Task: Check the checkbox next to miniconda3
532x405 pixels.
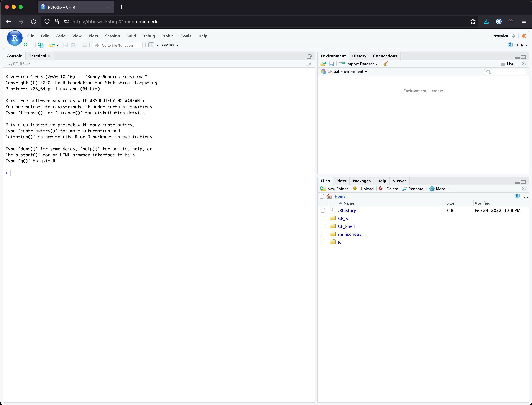Action: 323,234
